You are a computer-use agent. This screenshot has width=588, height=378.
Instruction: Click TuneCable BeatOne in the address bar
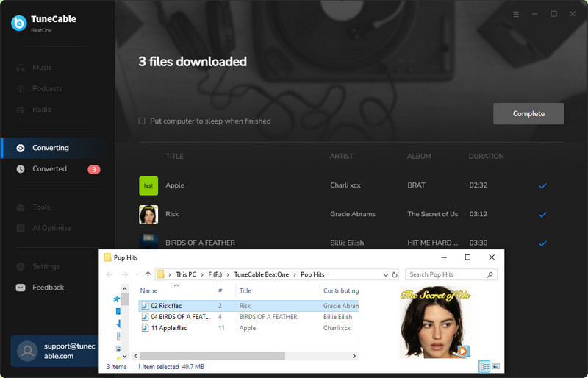(262, 274)
